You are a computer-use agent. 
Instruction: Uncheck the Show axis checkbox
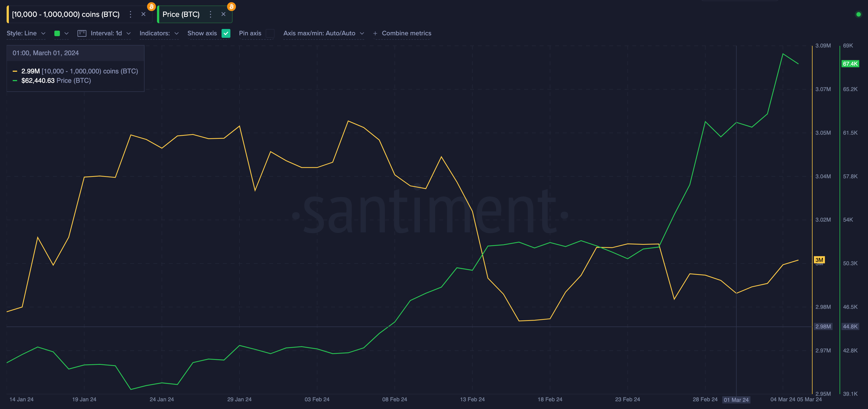coord(226,33)
